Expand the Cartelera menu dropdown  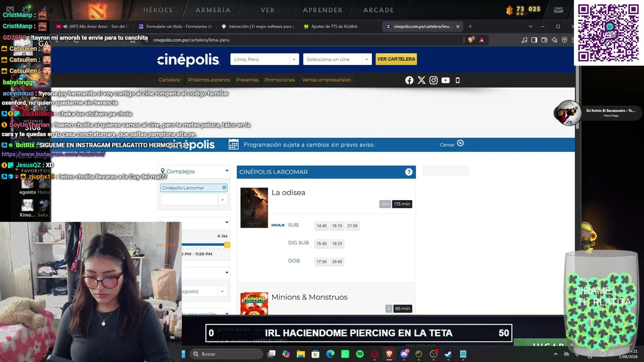171,80
